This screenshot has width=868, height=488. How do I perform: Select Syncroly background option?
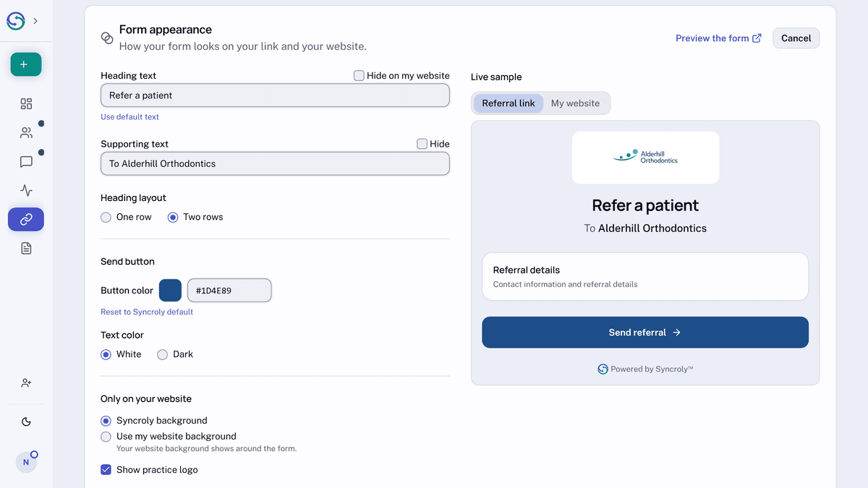pyautogui.click(x=106, y=421)
